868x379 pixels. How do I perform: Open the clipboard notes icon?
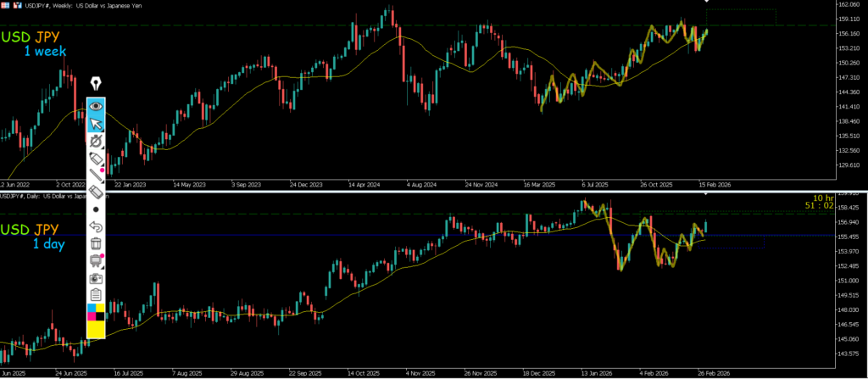[x=96, y=294]
